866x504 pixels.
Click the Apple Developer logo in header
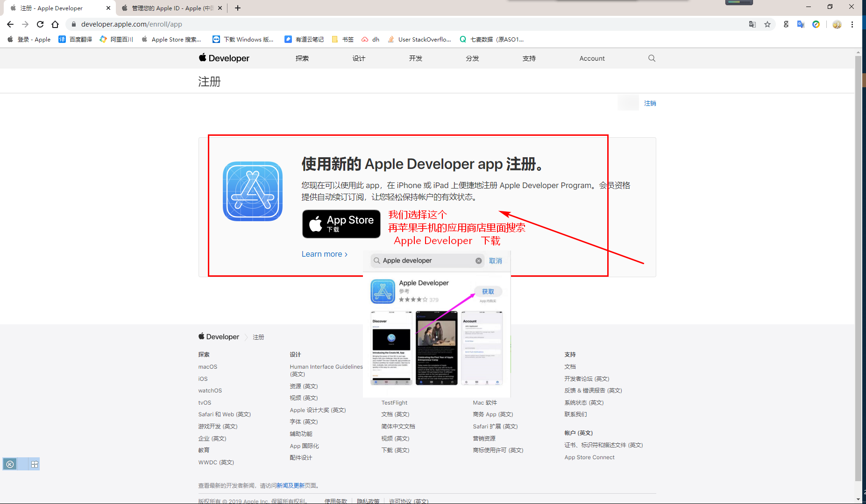point(224,58)
